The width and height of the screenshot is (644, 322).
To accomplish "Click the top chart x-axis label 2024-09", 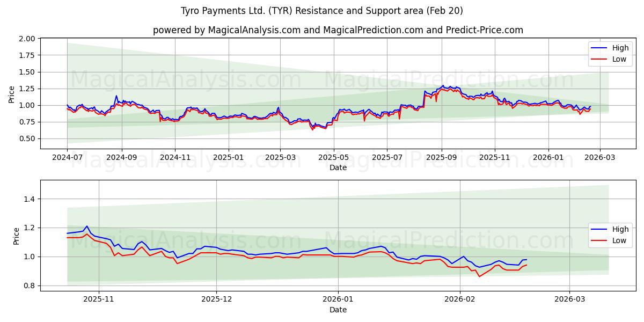I will (121, 158).
